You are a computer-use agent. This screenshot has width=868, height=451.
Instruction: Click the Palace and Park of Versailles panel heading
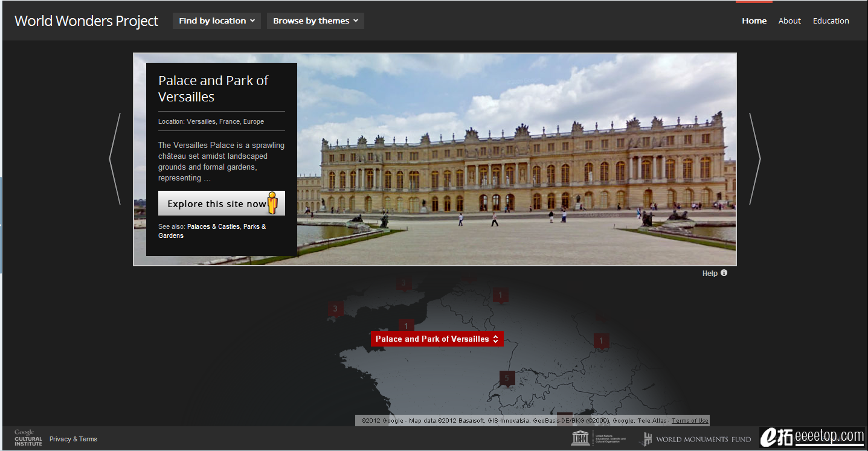coord(213,89)
